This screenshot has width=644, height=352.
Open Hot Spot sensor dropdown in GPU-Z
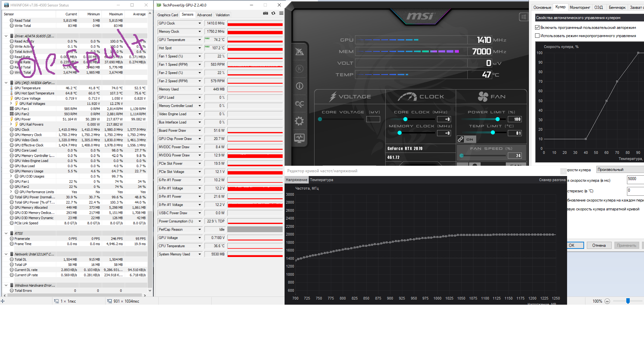coord(200,48)
